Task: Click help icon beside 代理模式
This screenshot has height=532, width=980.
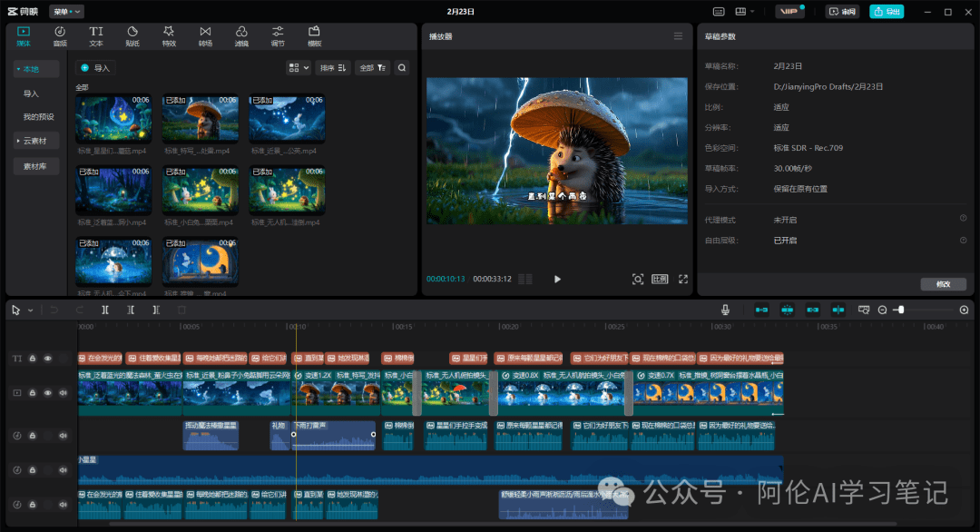Action: coord(963,218)
